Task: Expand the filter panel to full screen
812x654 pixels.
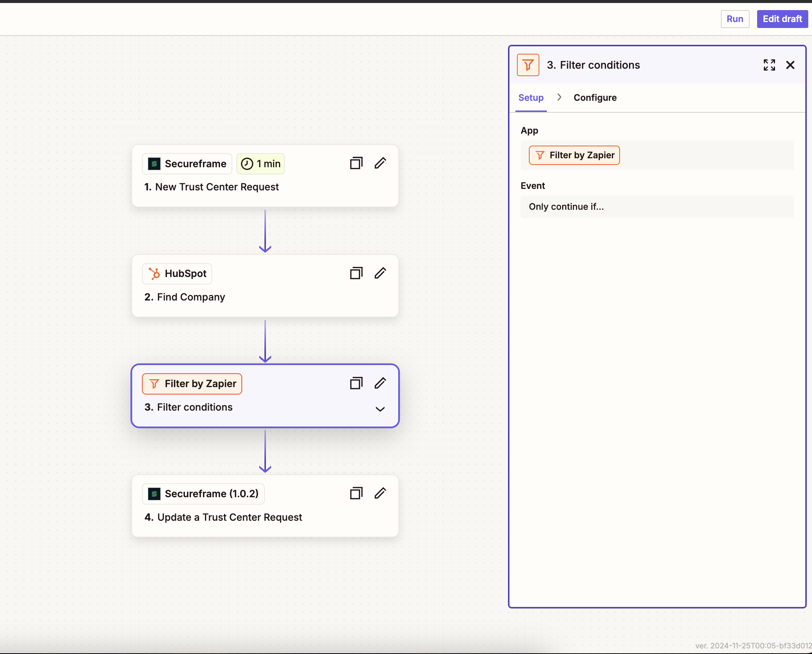Action: click(769, 65)
